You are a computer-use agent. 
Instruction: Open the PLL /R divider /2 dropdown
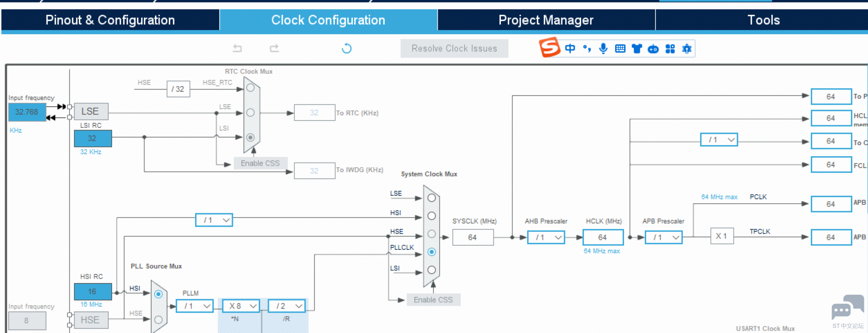coord(287,306)
